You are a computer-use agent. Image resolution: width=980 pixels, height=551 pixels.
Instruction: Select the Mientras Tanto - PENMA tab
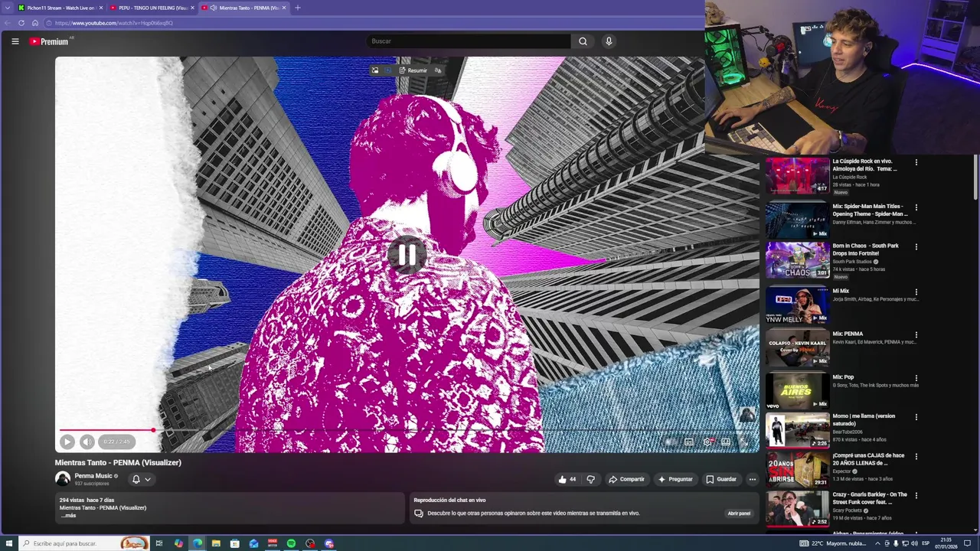click(x=243, y=8)
